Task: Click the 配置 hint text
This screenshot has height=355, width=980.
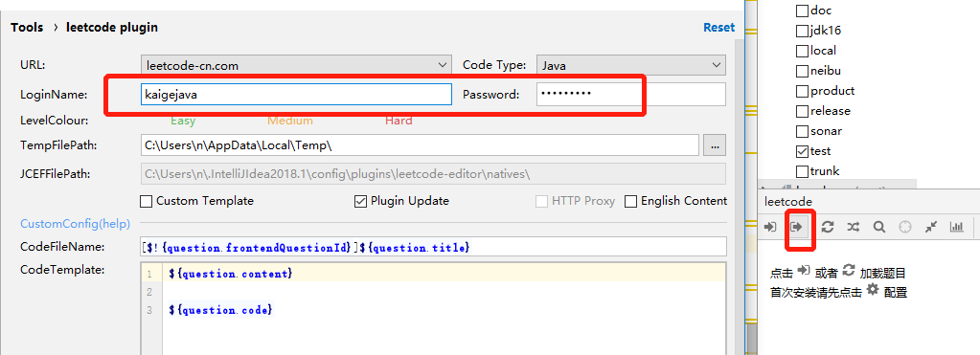Action: (896, 292)
